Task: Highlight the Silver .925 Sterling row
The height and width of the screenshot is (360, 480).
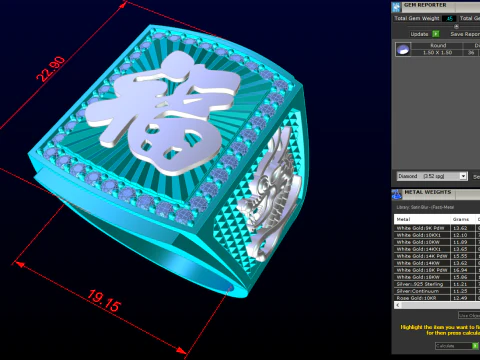Action: [437, 284]
